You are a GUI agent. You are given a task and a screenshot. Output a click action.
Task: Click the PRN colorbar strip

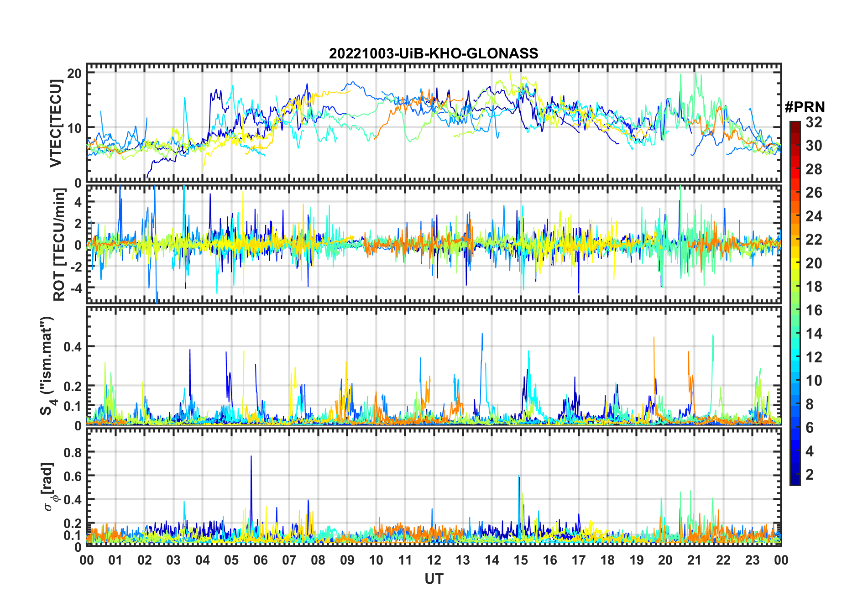795,303
